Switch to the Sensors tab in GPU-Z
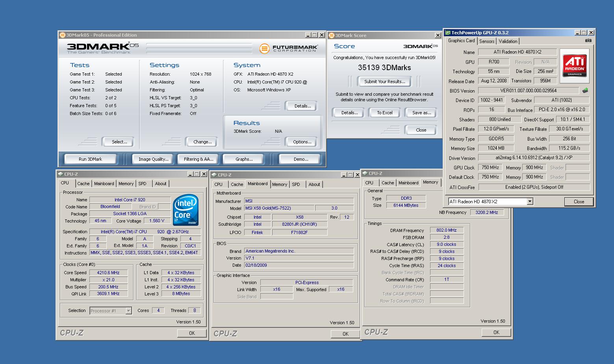Screen dimensions: 614x364 487,41
